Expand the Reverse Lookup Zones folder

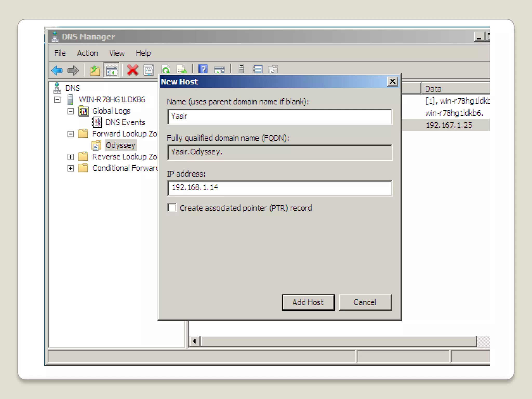tap(70, 157)
